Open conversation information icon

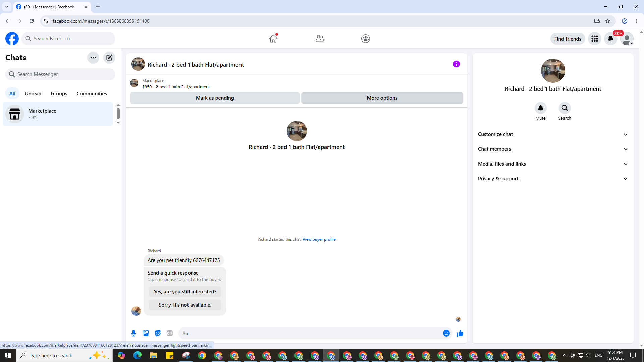pos(457,64)
